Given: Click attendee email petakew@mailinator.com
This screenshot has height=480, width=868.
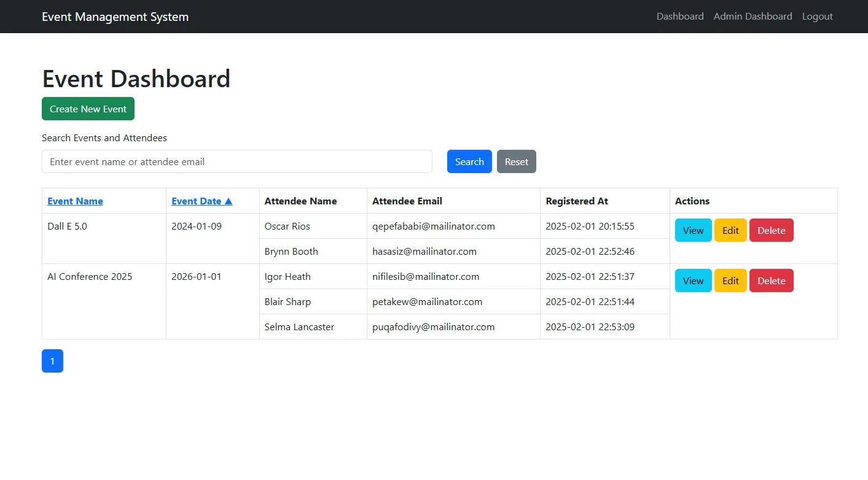Looking at the screenshot, I should [428, 301].
